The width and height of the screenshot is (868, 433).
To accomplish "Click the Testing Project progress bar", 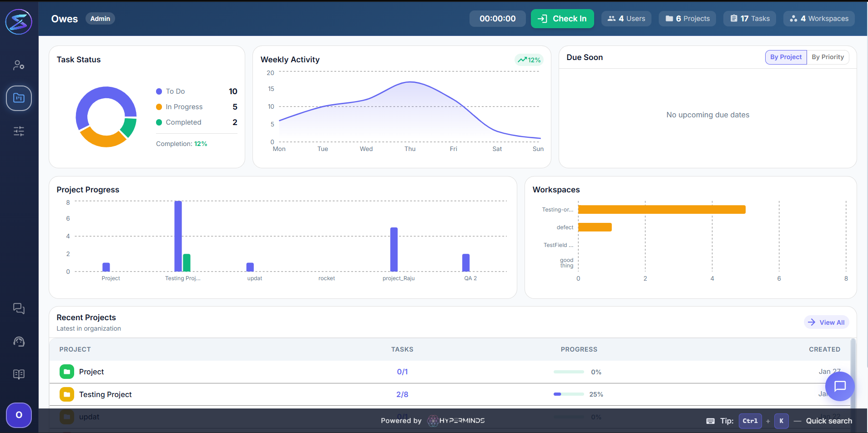I will (569, 394).
